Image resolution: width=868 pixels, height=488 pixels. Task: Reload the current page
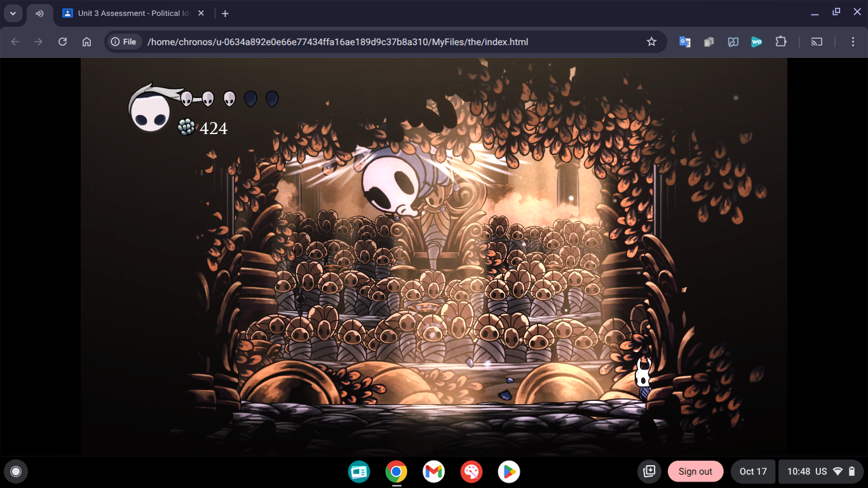[62, 42]
